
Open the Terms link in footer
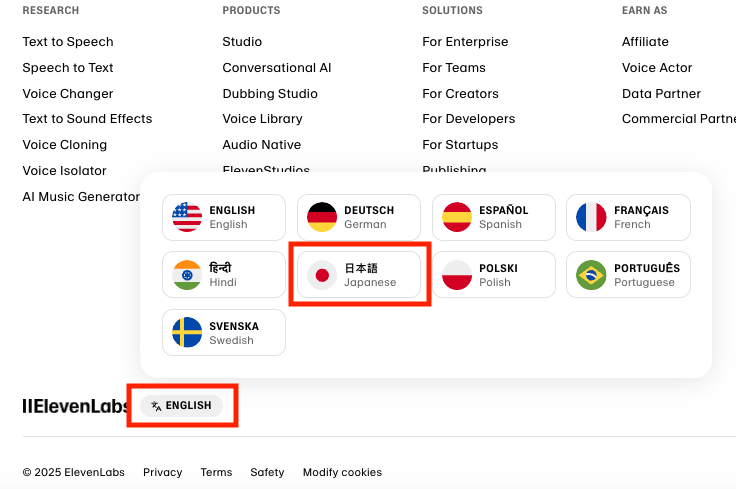pos(216,472)
